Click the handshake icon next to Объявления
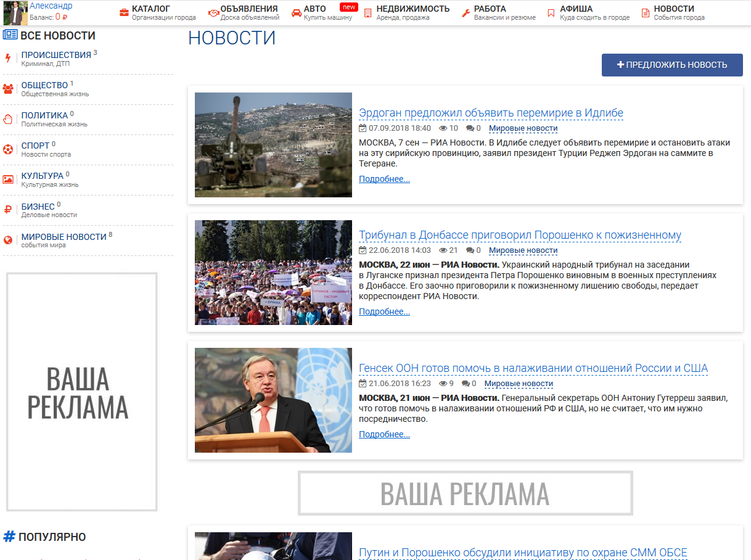The width and height of the screenshot is (751, 560). (x=213, y=13)
